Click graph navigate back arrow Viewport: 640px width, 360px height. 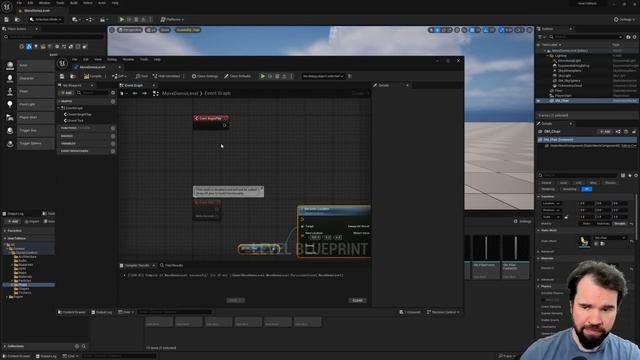[135, 93]
